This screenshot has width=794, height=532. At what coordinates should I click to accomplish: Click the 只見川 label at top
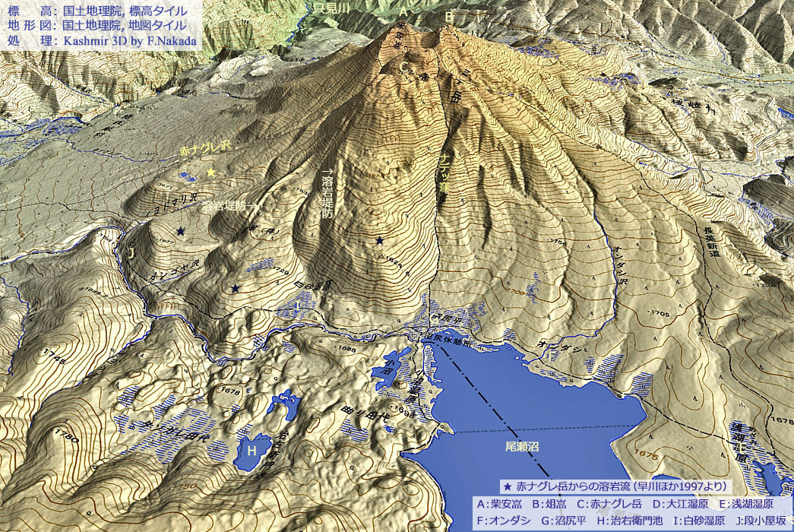tap(331, 7)
